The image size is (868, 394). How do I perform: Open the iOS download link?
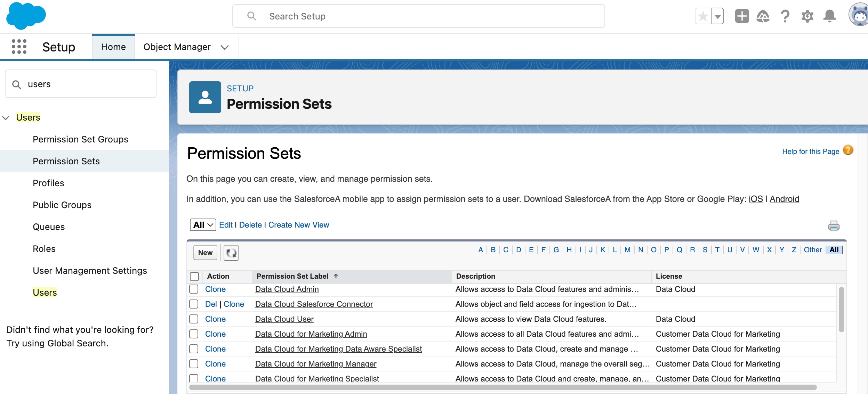756,199
